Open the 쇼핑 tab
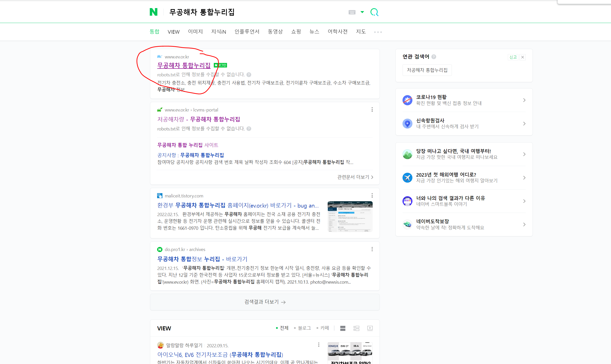The image size is (611, 364). tap(296, 31)
